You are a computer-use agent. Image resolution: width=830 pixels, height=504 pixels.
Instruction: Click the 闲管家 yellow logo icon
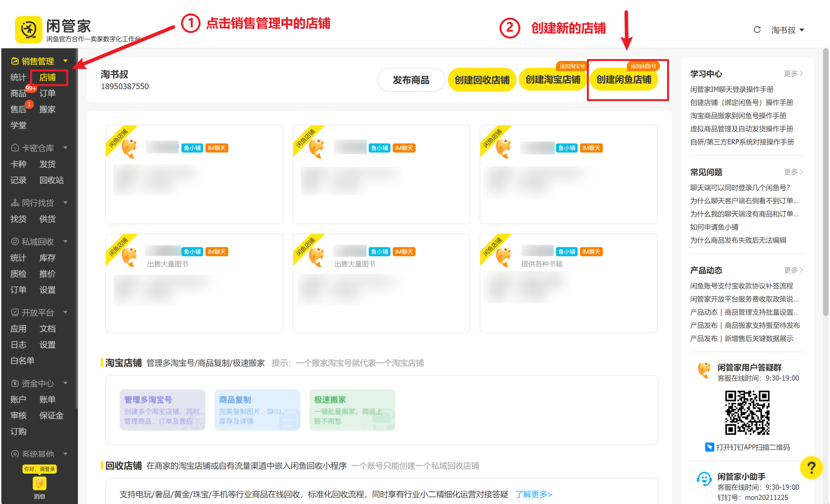coord(29,30)
